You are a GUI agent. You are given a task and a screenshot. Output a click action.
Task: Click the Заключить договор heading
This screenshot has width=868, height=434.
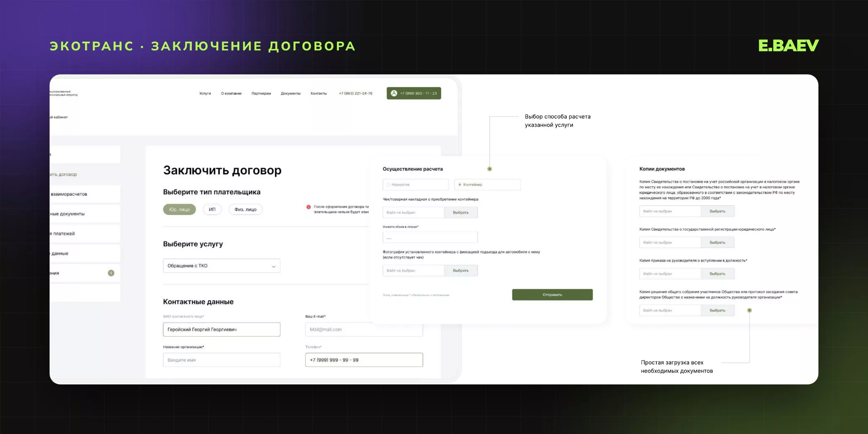(222, 170)
